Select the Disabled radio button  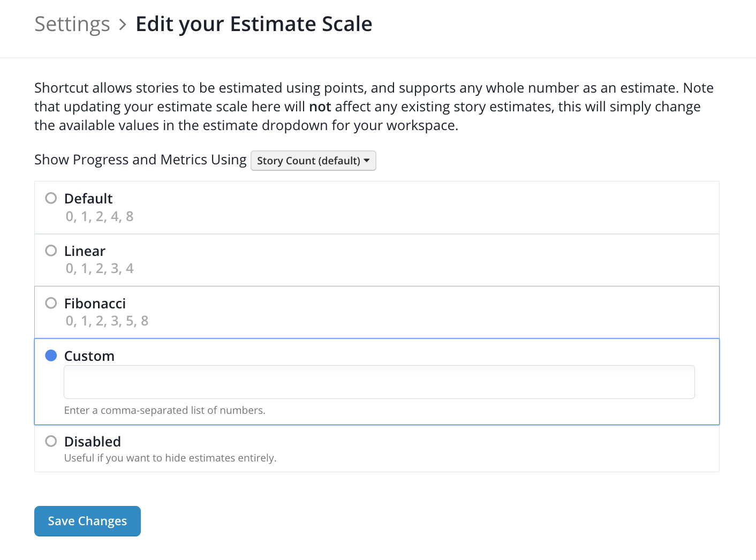click(x=51, y=441)
